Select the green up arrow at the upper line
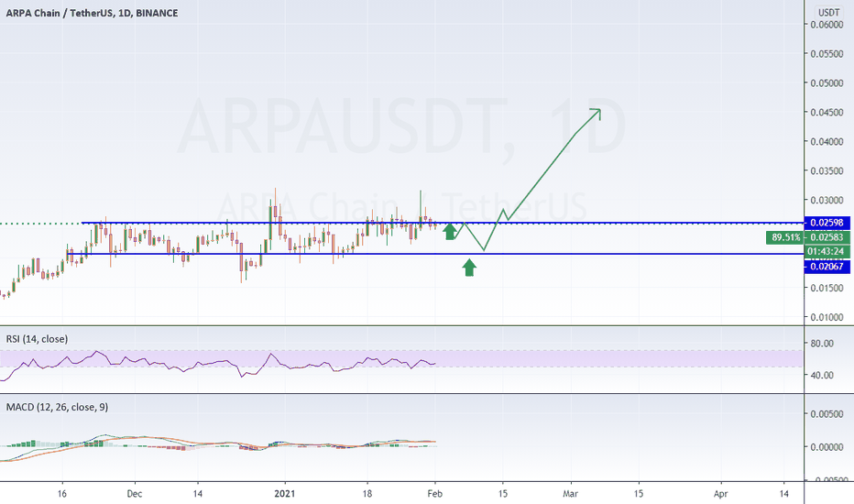854x504 pixels. [x=449, y=232]
